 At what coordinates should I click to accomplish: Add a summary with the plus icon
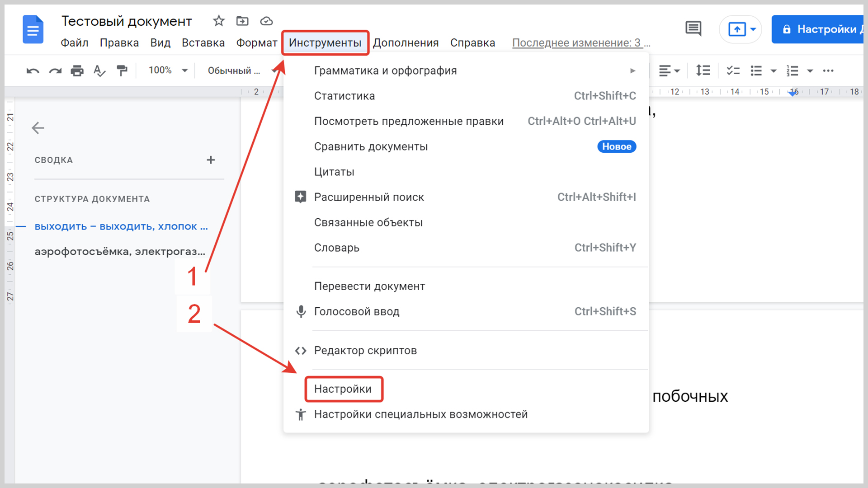point(211,160)
